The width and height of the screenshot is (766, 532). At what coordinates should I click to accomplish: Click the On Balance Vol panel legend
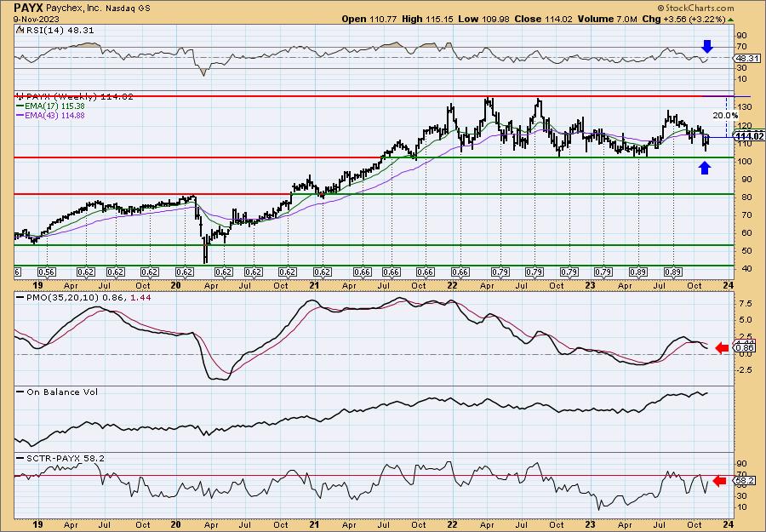pos(61,392)
